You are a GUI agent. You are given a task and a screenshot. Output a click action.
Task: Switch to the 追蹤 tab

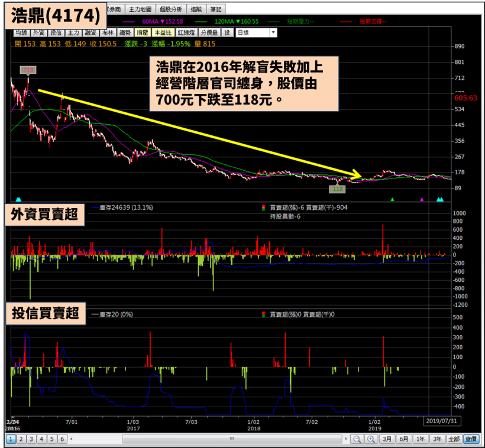coord(196,9)
